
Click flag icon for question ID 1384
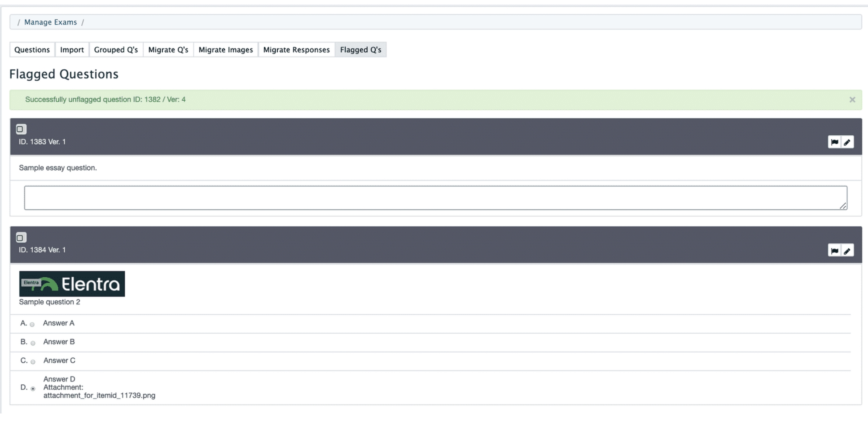(834, 251)
